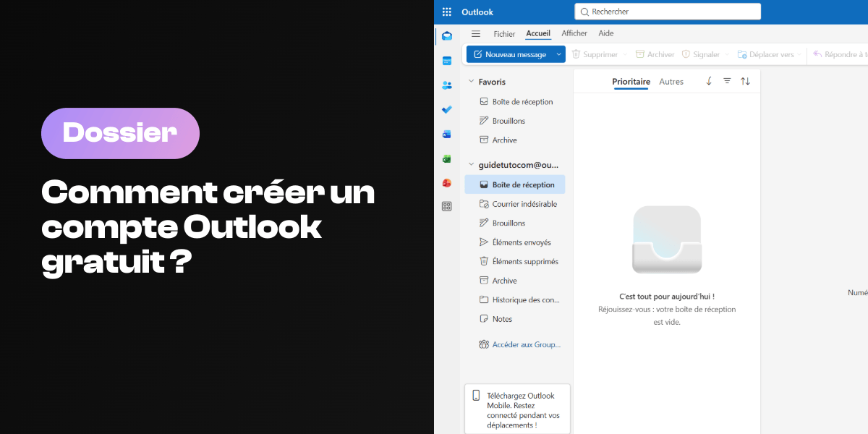Screen dimensions: 868x434
Task: Click the Téléchargez Outlook Mobile banner text
Action: tap(523, 410)
